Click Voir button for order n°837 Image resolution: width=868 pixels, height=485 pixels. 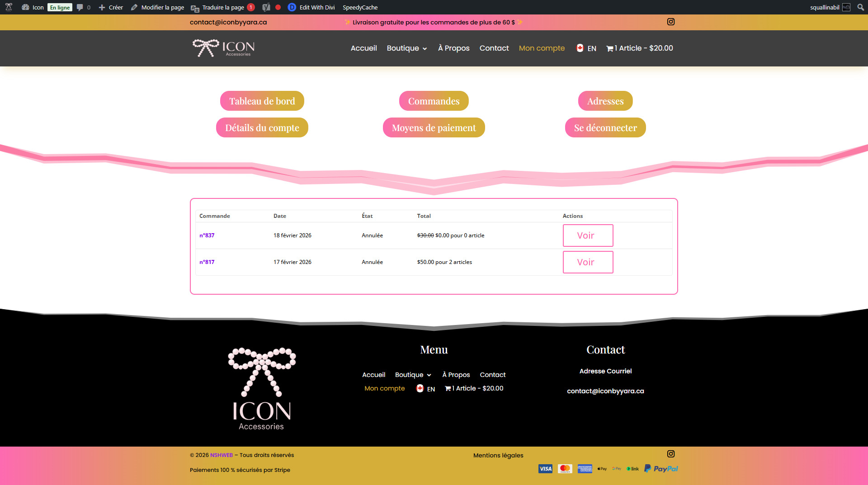pyautogui.click(x=588, y=235)
